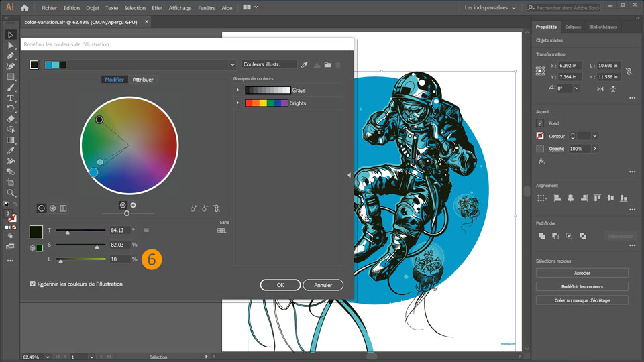
Task: Click the S saturation value field
Action: (x=119, y=245)
